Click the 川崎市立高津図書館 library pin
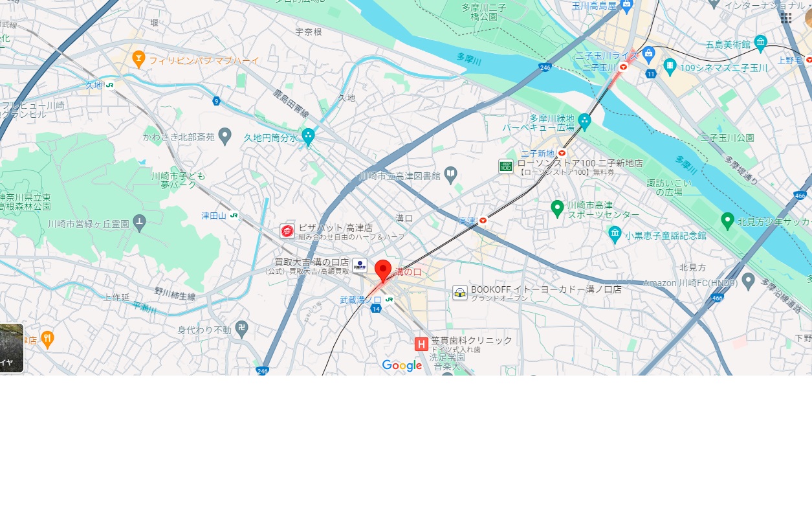Screen dimensions: 812x518 (451, 174)
